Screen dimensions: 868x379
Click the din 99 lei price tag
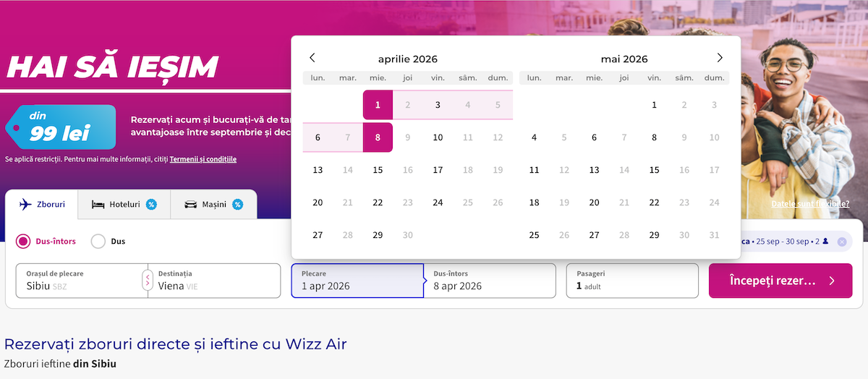61,127
